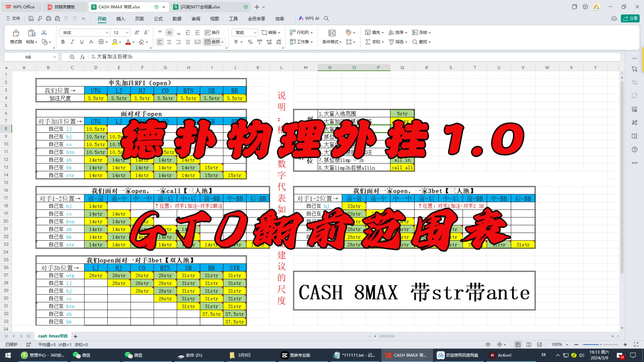Toggle bold formatting
644x362 pixels.
pos(63,42)
